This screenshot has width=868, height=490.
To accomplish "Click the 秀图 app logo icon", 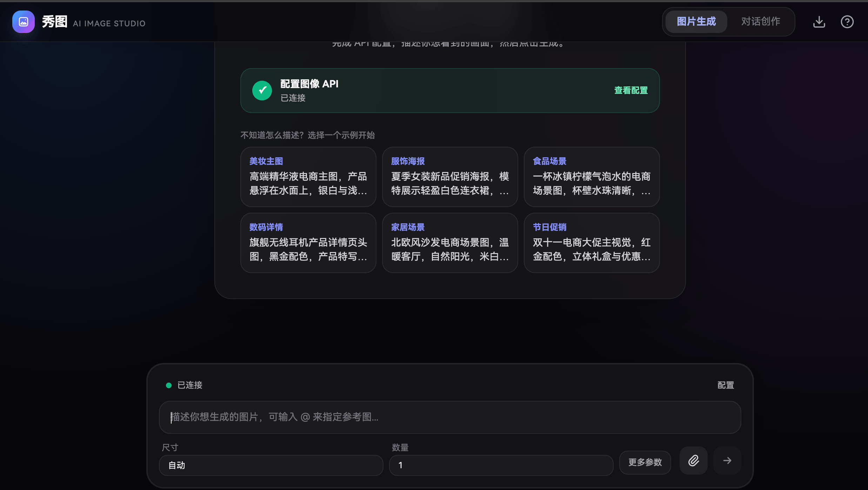I will 24,22.
